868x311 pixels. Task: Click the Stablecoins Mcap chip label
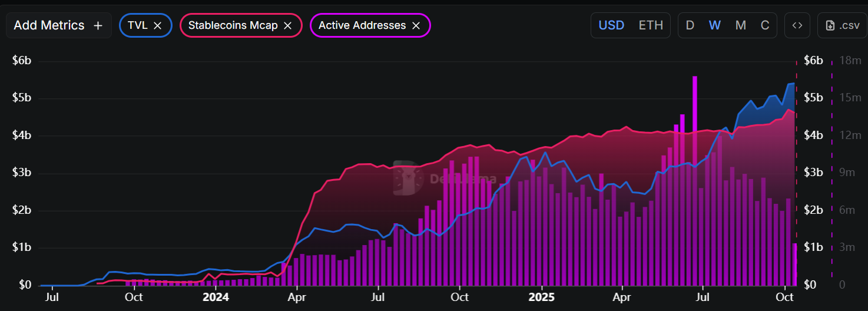coord(233,25)
